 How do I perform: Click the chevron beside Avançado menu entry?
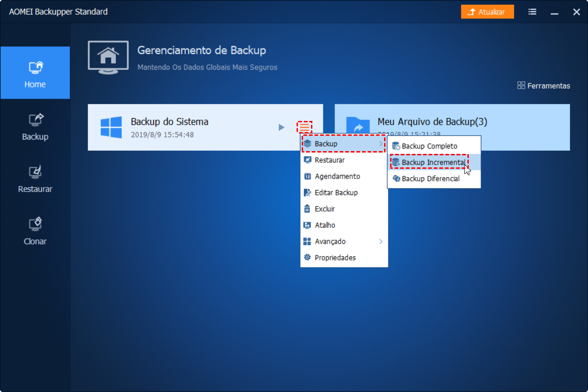pos(380,241)
